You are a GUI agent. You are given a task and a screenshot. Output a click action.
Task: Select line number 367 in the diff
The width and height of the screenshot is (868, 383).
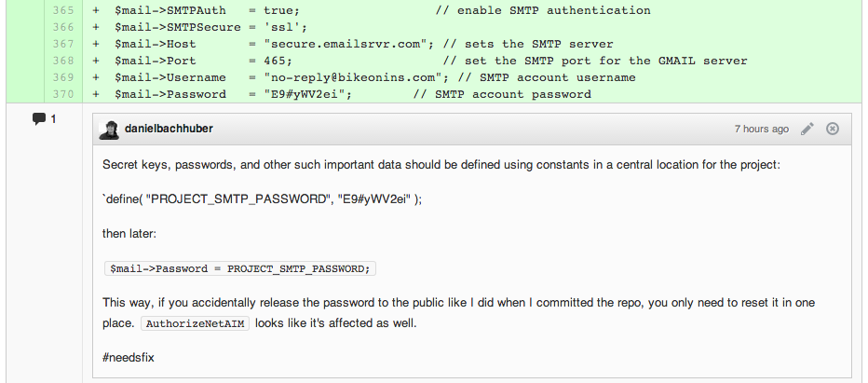tap(63, 44)
